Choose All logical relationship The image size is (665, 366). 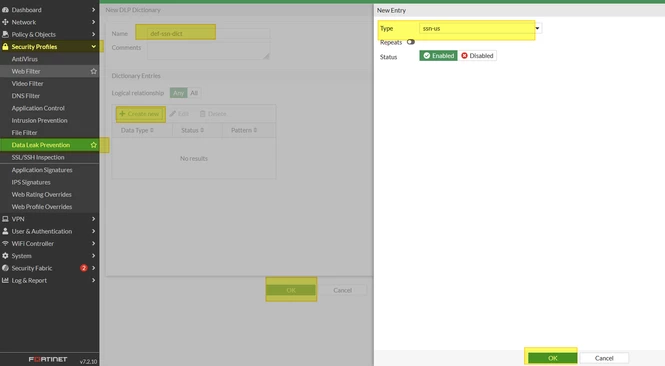click(194, 93)
